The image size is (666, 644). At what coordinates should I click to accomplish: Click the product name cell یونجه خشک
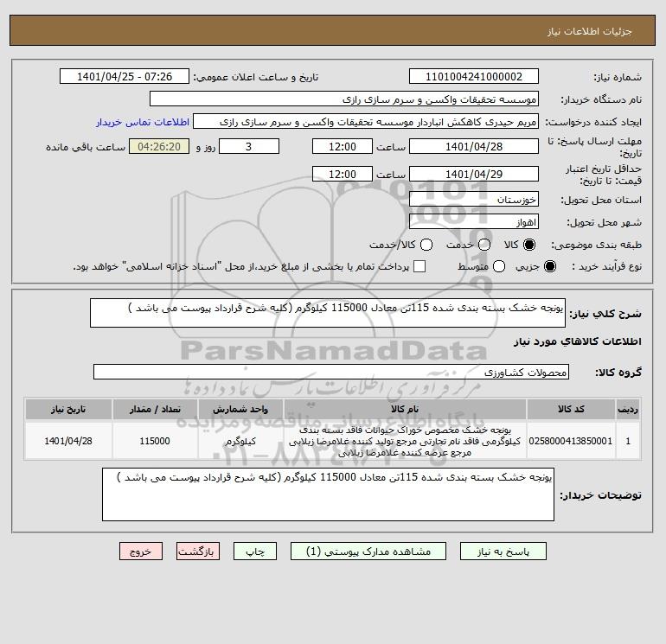[x=405, y=441]
